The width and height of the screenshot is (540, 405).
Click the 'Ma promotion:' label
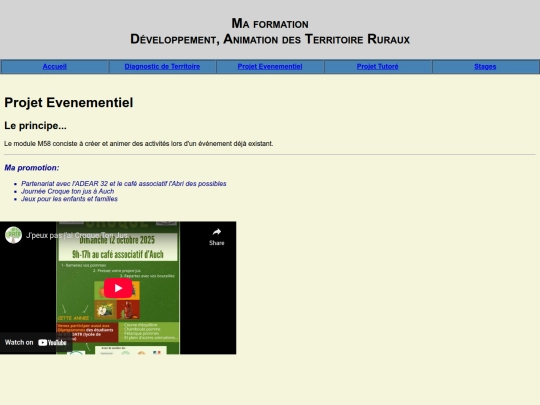point(32,168)
